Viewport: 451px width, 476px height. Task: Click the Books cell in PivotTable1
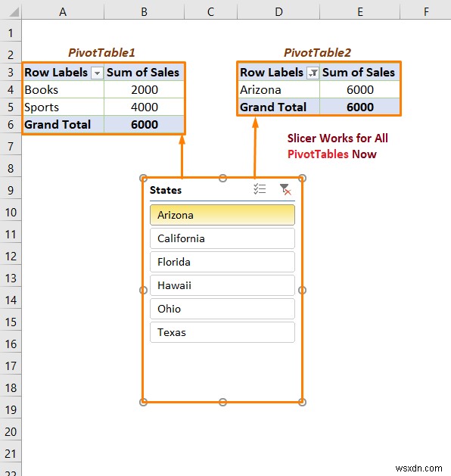click(64, 90)
